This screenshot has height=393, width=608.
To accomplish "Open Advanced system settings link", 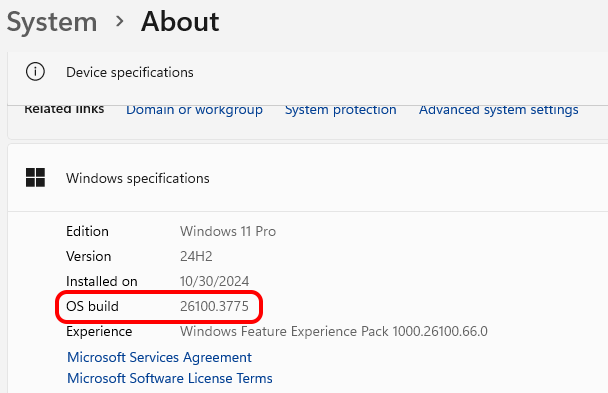I will pyautogui.click(x=498, y=109).
